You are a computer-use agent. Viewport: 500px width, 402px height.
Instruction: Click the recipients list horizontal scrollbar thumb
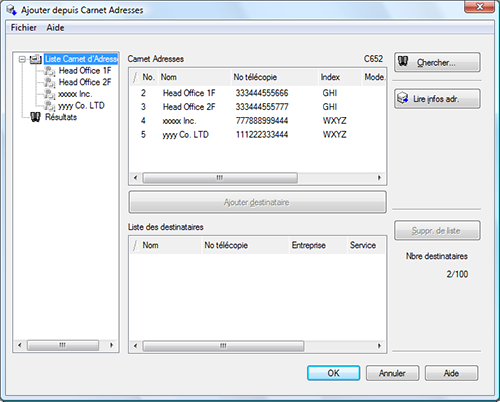pos(223,346)
